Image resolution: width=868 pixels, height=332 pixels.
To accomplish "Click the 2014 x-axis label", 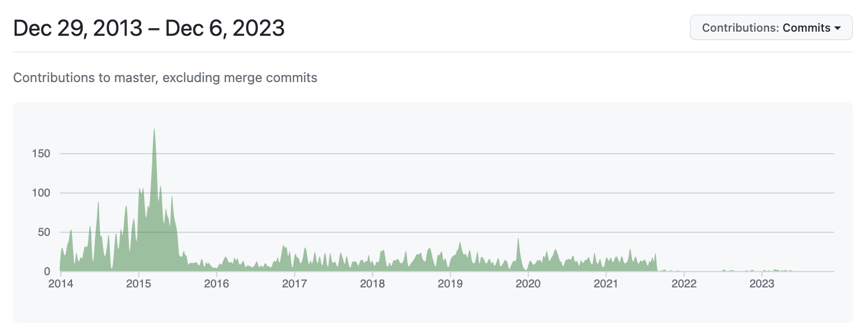I will pyautogui.click(x=60, y=284).
